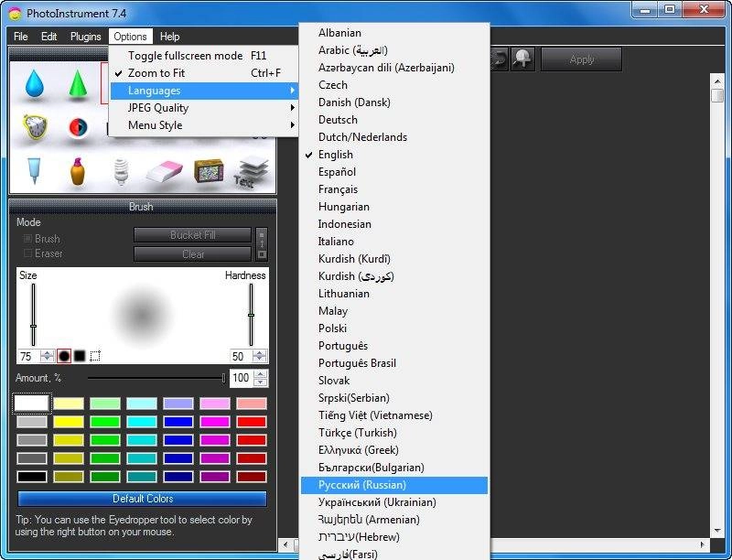Choose Toggle fullscreen mode
Image resolution: width=732 pixels, height=560 pixels.
[x=204, y=56]
